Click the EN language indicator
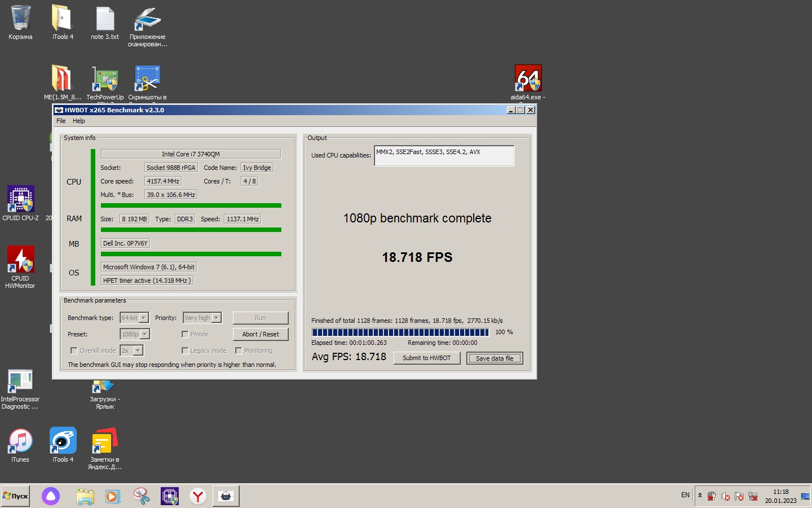The height and width of the screenshot is (508, 812). click(x=685, y=495)
